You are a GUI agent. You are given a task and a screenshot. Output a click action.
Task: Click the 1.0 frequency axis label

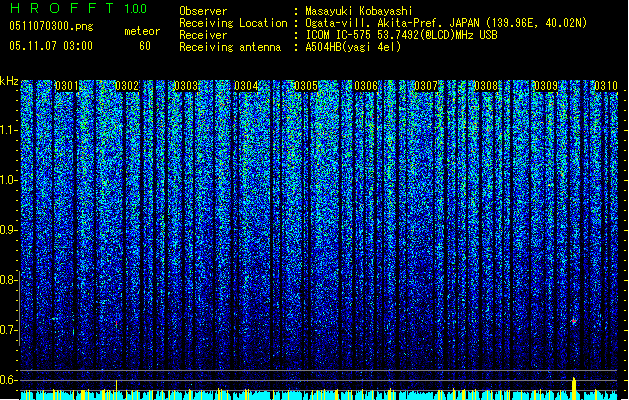[x=8, y=180]
